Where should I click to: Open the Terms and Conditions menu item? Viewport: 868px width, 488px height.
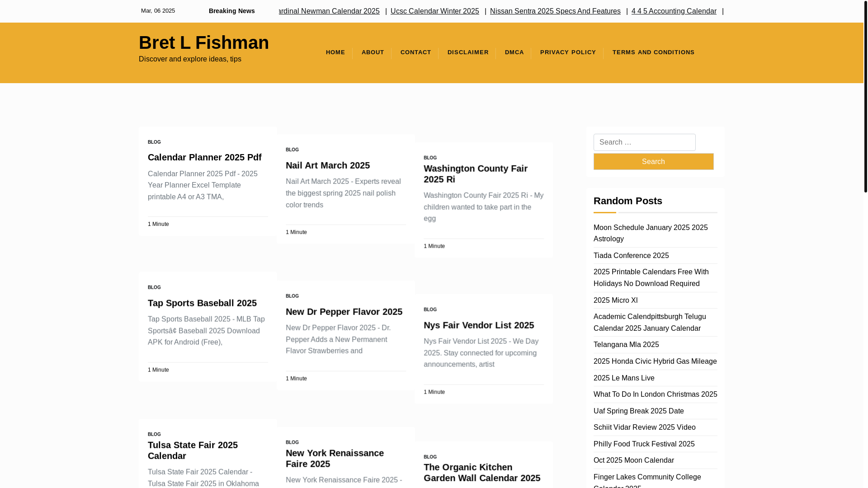[x=653, y=52]
